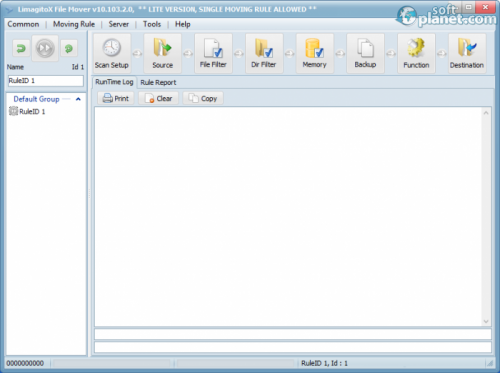The width and height of the screenshot is (500, 373).
Task: Open the Moving Rule menu
Action: [74, 24]
